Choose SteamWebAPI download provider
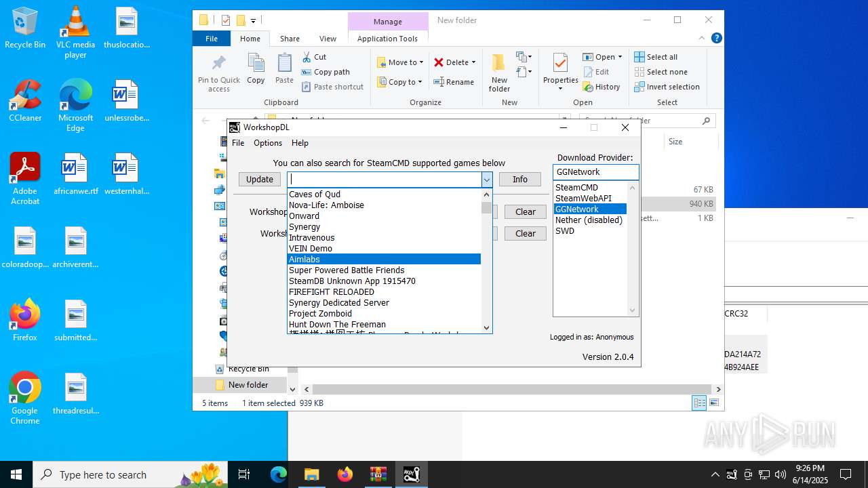This screenshot has height=488, width=868. 590,198
